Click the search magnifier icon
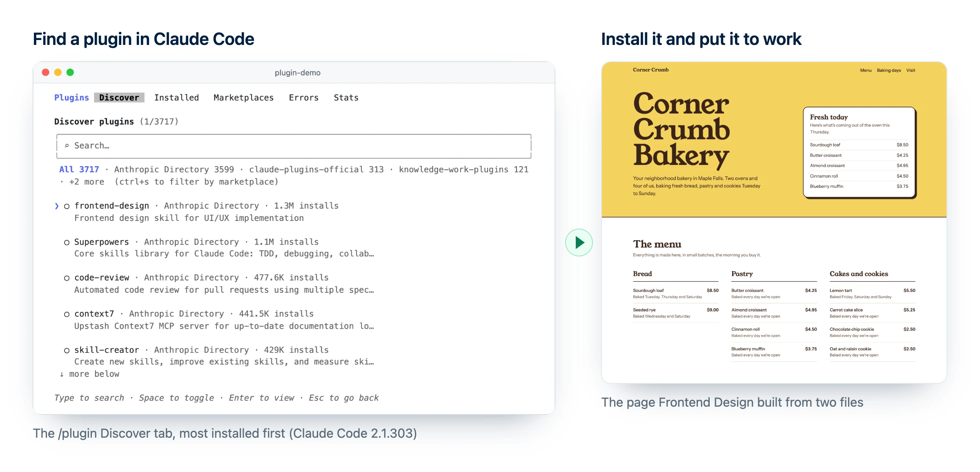This screenshot has height=472, width=980. [x=67, y=146]
